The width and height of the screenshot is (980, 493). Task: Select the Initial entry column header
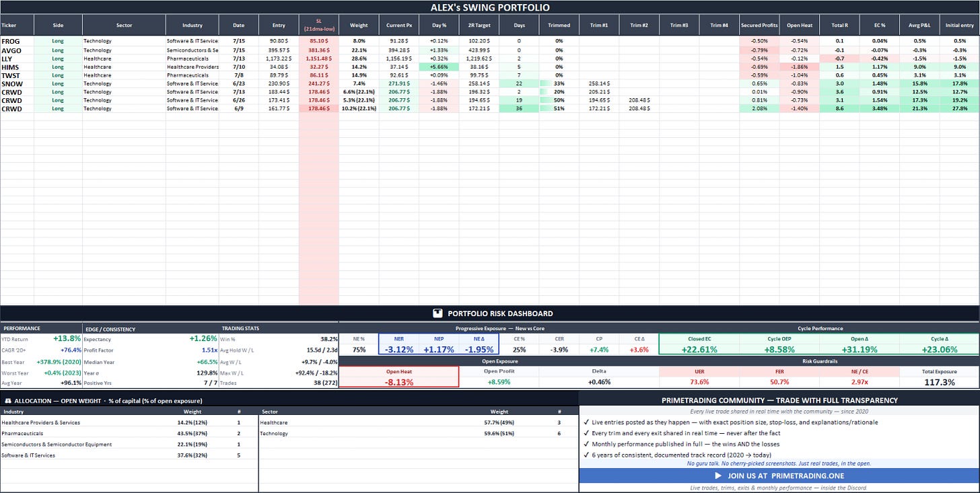pyautogui.click(x=959, y=25)
